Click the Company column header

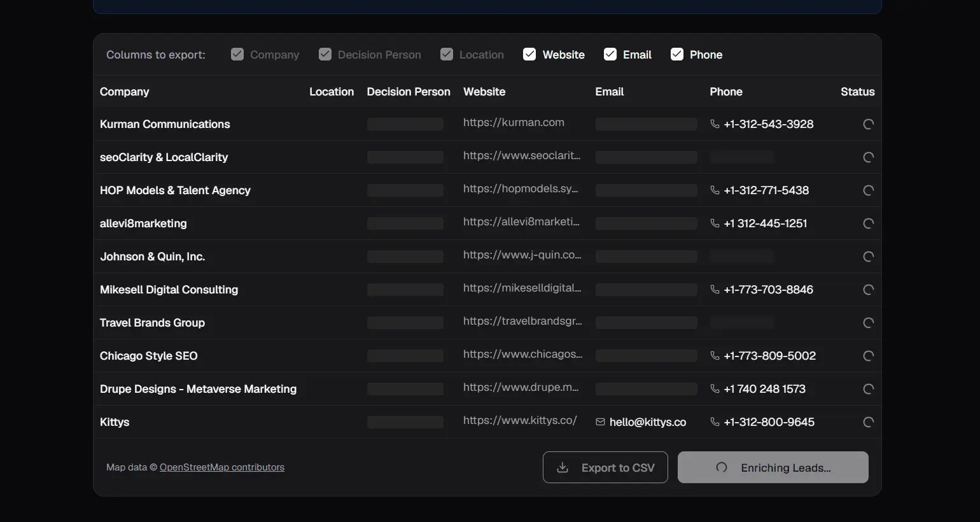(x=125, y=92)
